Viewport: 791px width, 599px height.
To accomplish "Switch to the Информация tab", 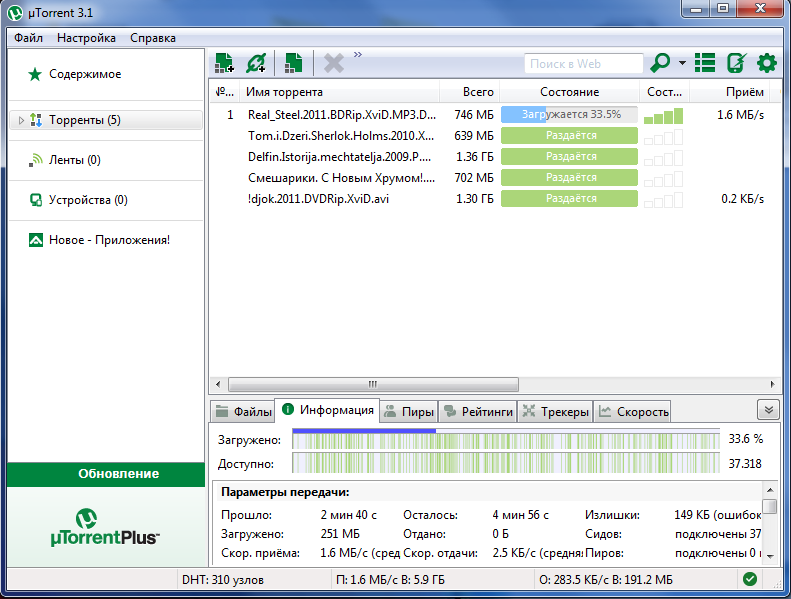I will (327, 409).
